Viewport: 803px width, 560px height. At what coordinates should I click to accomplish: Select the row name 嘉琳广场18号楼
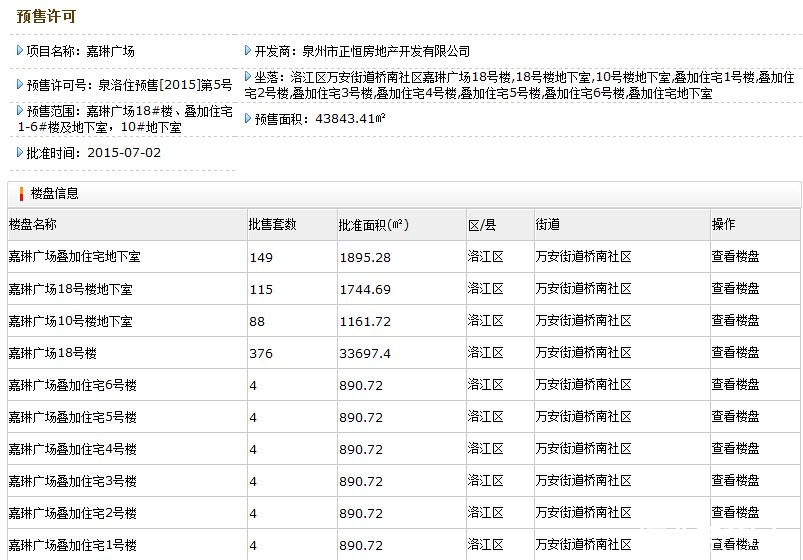[x=53, y=353]
